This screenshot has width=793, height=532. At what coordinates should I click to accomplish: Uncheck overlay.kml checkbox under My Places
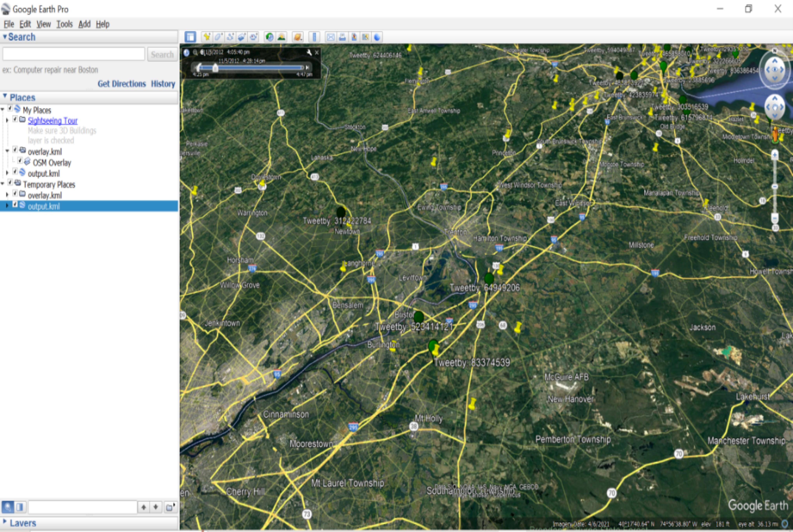(x=15, y=149)
